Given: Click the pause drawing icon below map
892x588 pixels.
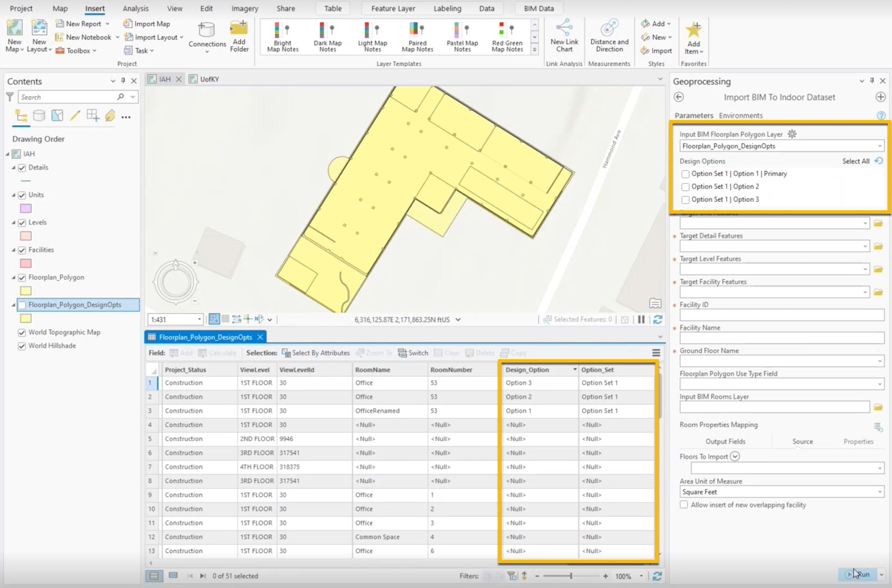Looking at the screenshot, I should pyautogui.click(x=641, y=320).
